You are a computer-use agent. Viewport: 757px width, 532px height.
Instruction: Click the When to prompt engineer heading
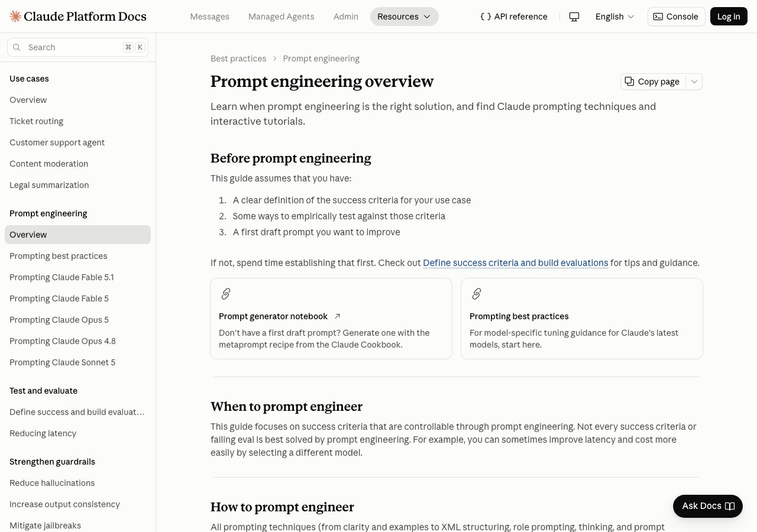click(286, 407)
